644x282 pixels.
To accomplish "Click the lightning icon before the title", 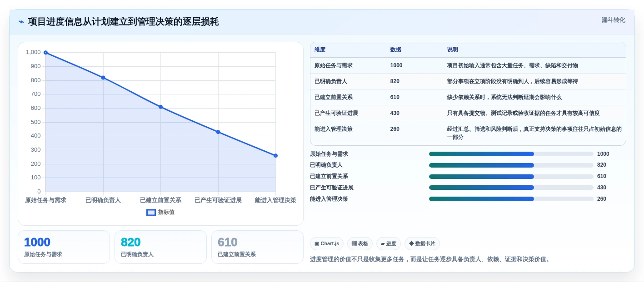I will click(21, 22).
